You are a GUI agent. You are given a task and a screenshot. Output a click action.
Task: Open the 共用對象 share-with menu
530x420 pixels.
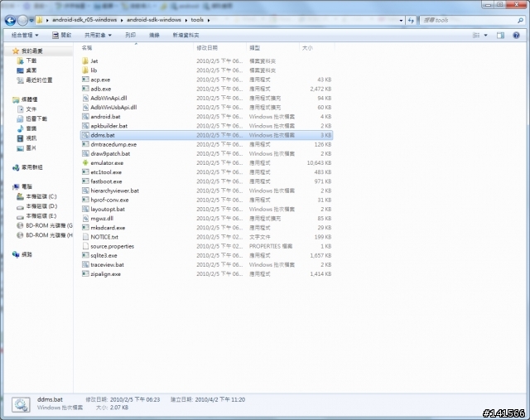[98, 35]
